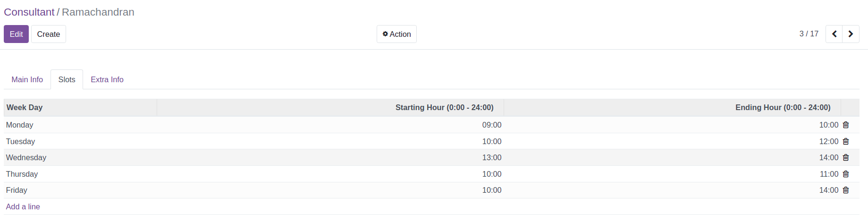Open the Consultant breadcrumb link
The height and width of the screenshot is (215, 868).
point(29,12)
